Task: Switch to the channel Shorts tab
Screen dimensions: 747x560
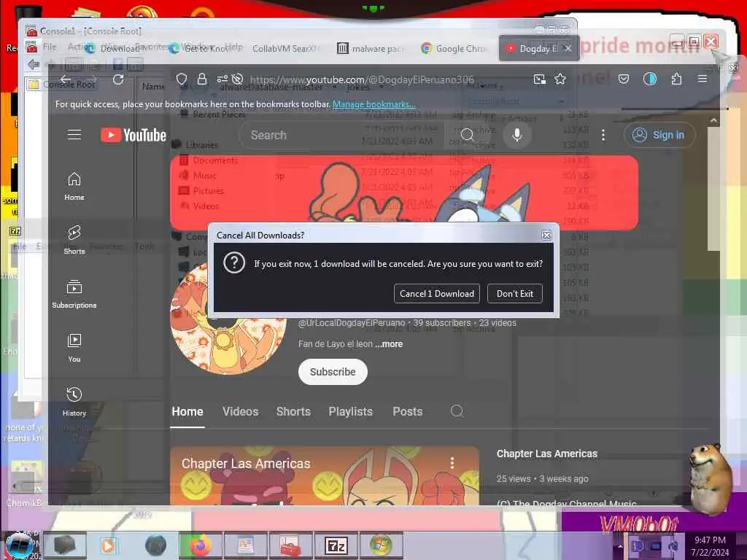Action: [x=293, y=411]
